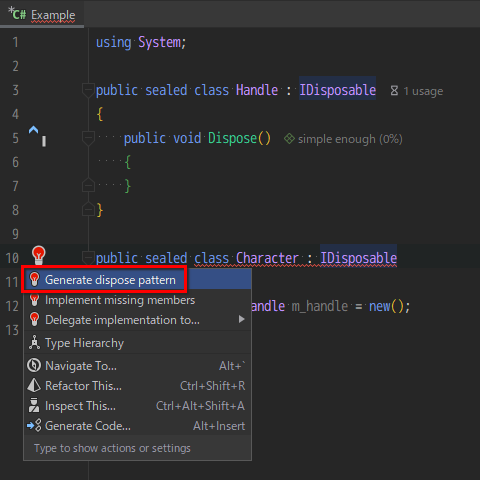The height and width of the screenshot is (480, 480).
Task: Open the Example C# file tab
Action: 42,15
